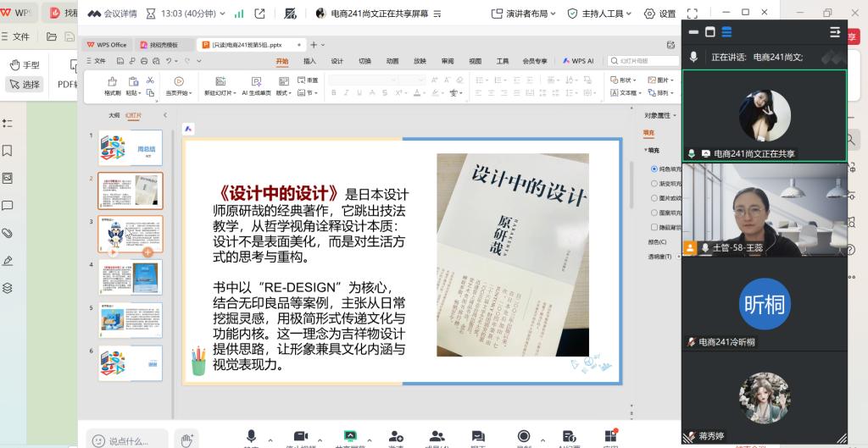
Task: Click the 格式刷 format painter icon
Action: coord(112,80)
